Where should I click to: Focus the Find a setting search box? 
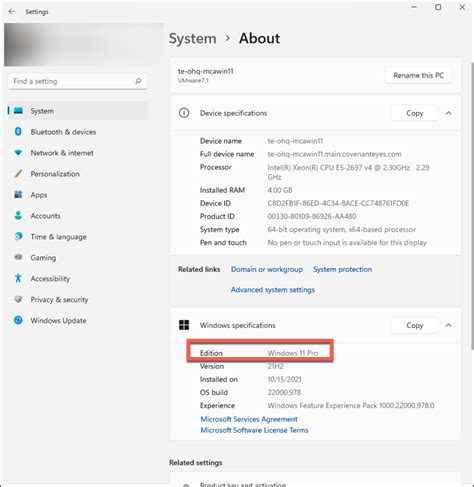(x=78, y=81)
